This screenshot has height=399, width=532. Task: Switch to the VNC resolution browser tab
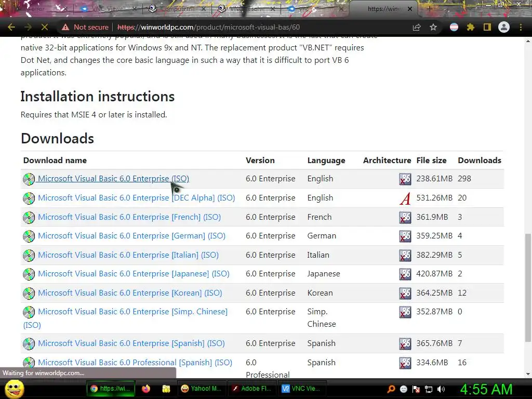(x=246, y=9)
